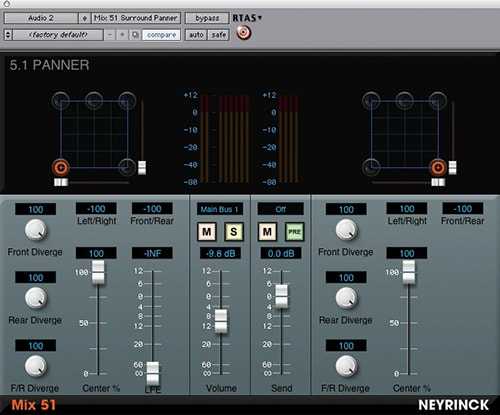Select the left panner's front-center speaker icon

(x=94, y=100)
